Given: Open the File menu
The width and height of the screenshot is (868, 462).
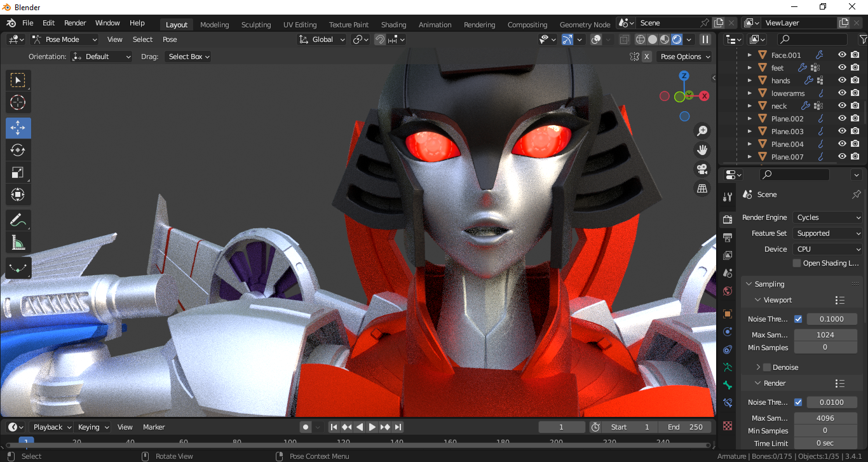Looking at the screenshot, I should 28,23.
